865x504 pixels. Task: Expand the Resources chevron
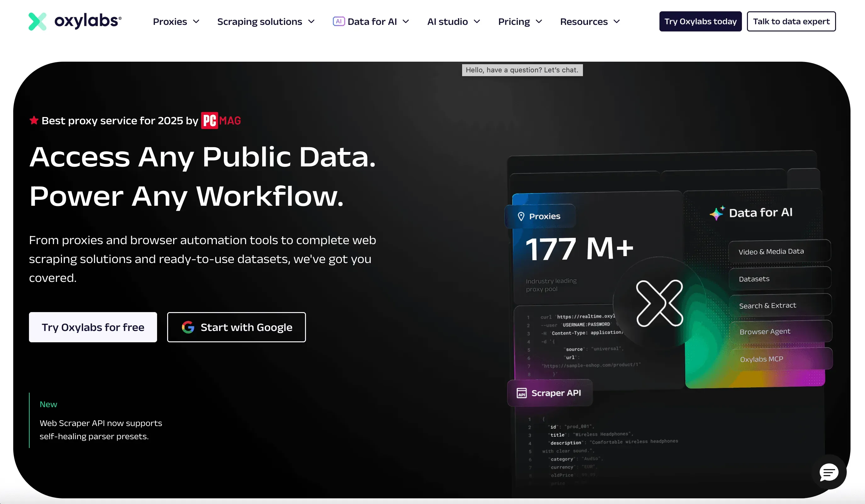tap(616, 22)
